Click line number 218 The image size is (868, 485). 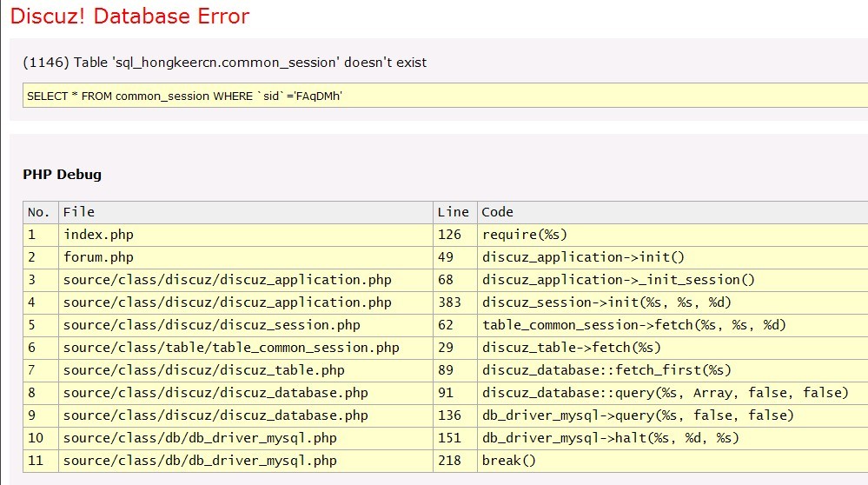click(454, 461)
